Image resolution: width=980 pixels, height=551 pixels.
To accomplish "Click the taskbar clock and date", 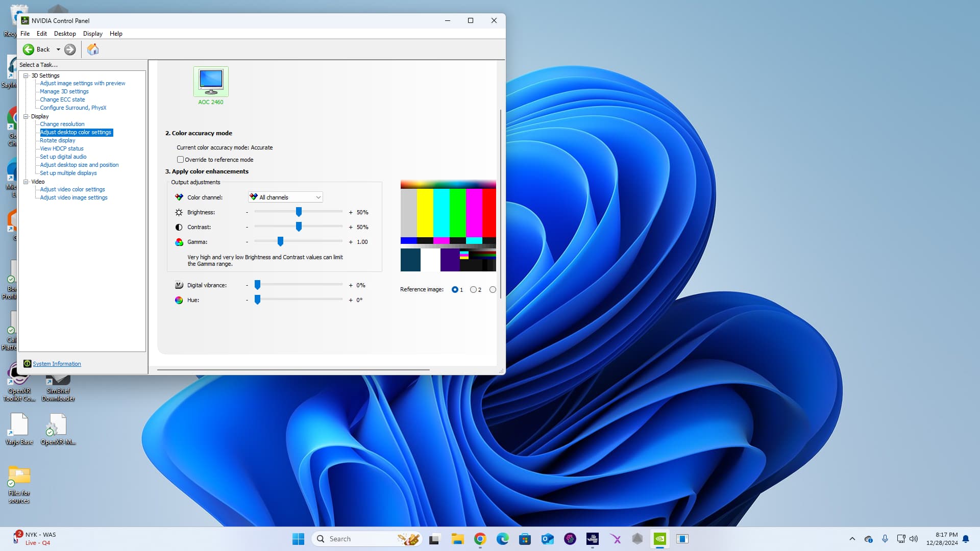I will [942, 539].
